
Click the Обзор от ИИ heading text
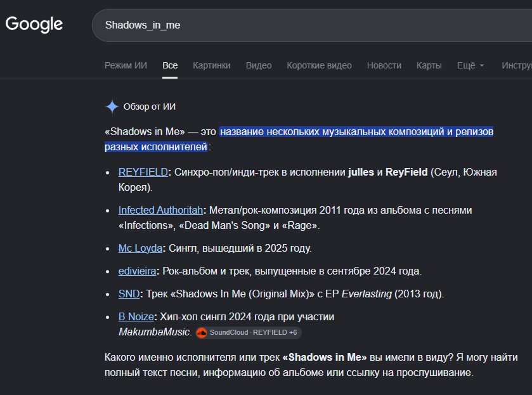pyautogui.click(x=150, y=107)
